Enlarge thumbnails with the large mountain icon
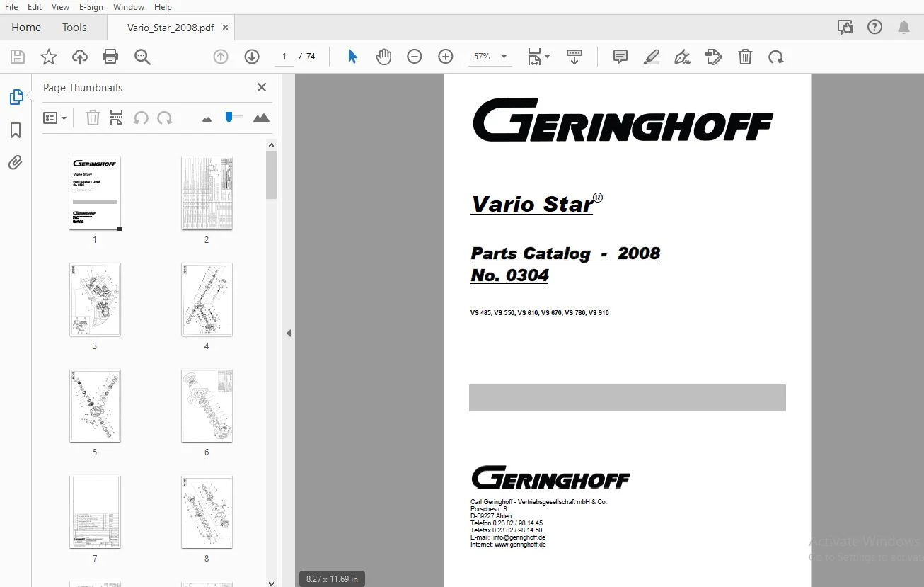This screenshot has height=587, width=924. pyautogui.click(x=261, y=118)
